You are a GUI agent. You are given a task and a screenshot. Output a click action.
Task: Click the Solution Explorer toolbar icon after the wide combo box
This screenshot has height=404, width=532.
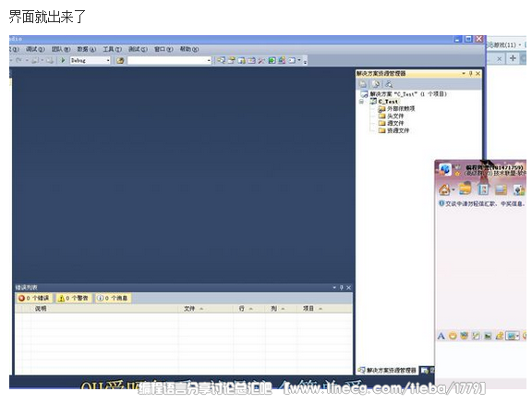tap(222, 60)
